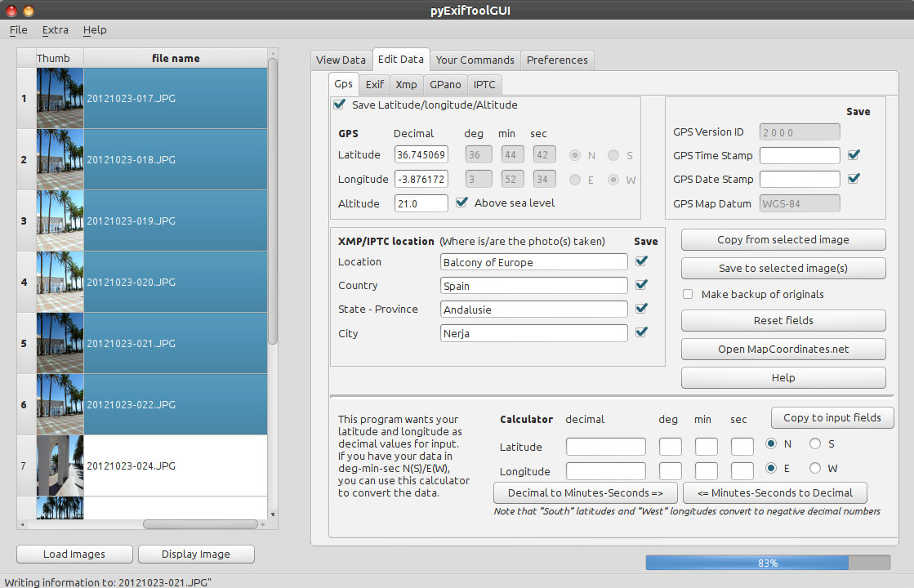Screen dimensions: 914x588
Task: Open MapCoordinates.net
Action: pos(782,349)
